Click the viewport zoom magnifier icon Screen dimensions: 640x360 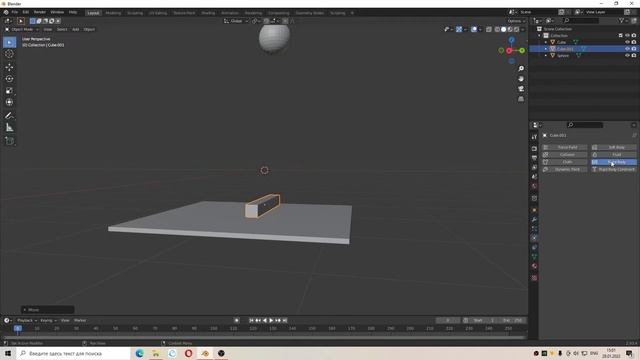point(521,69)
